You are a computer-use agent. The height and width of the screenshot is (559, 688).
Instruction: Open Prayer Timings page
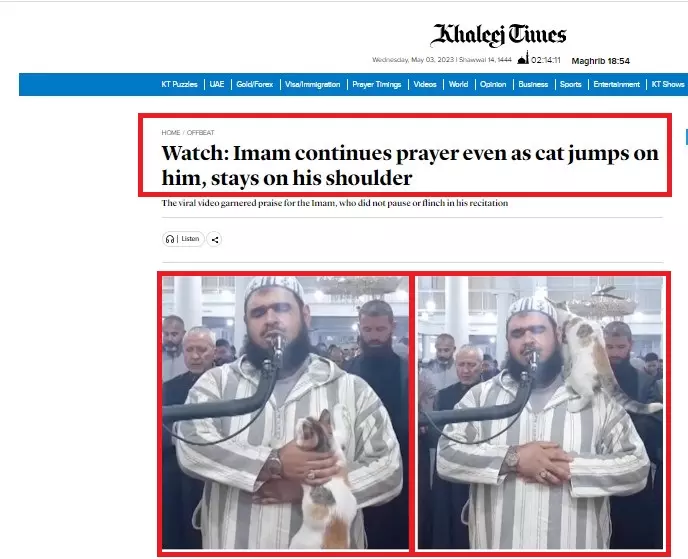[377, 84]
